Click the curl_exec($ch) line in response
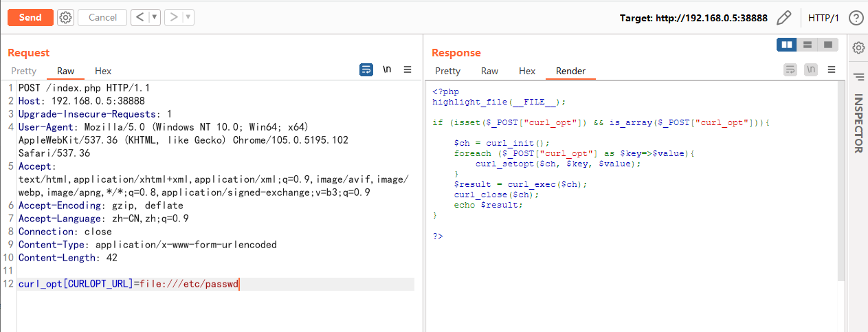 point(521,184)
